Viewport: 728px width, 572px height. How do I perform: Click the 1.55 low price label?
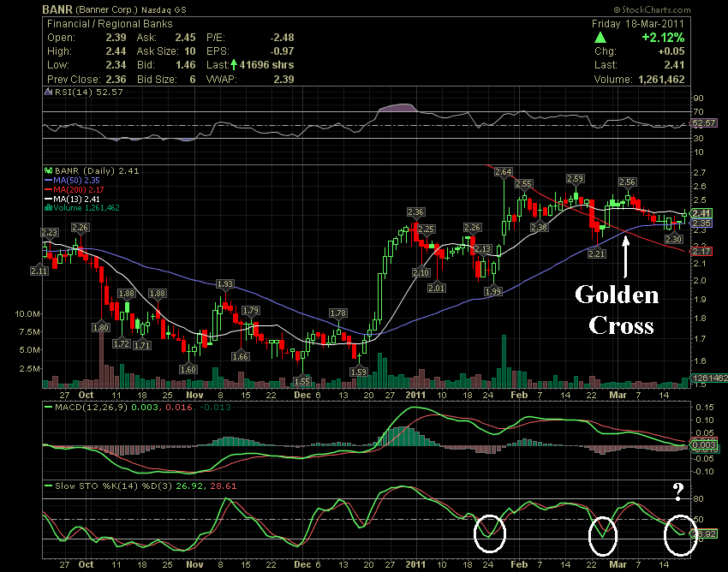pos(302,381)
